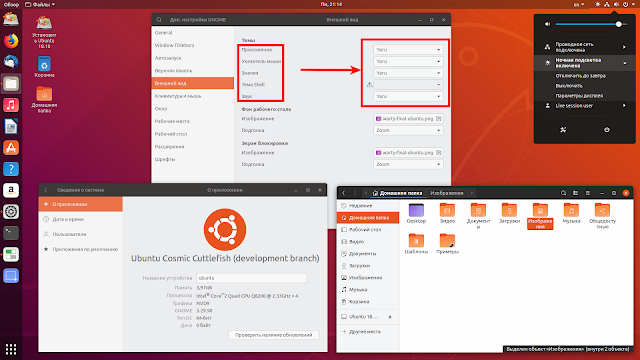The image size is (640, 360).
Task: Open the Музыка folder in Files
Action: tap(571, 213)
